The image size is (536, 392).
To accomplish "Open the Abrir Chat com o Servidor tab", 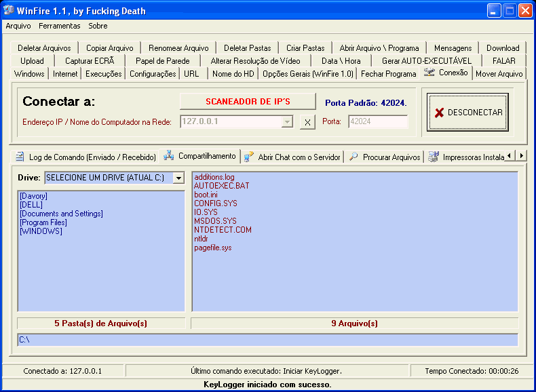I will click(292, 157).
